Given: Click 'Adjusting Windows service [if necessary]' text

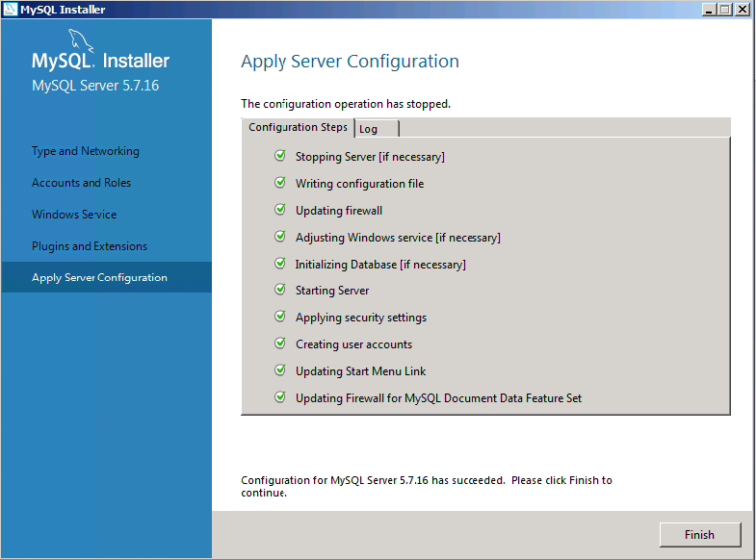Looking at the screenshot, I should tap(398, 238).
